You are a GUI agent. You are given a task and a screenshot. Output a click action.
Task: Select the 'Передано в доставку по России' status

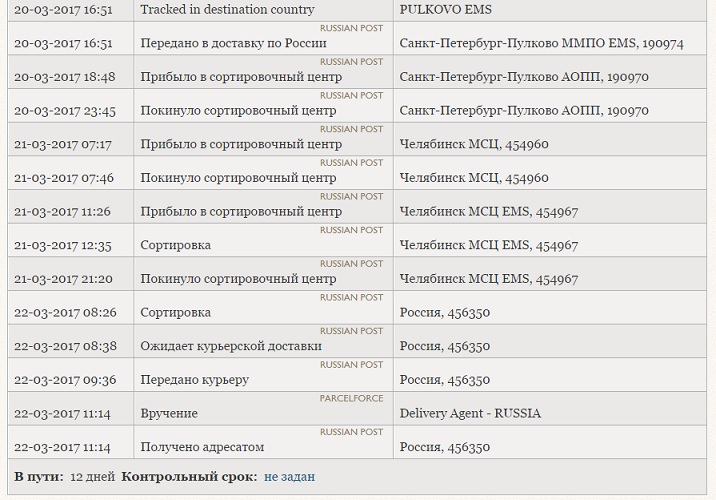pos(233,43)
